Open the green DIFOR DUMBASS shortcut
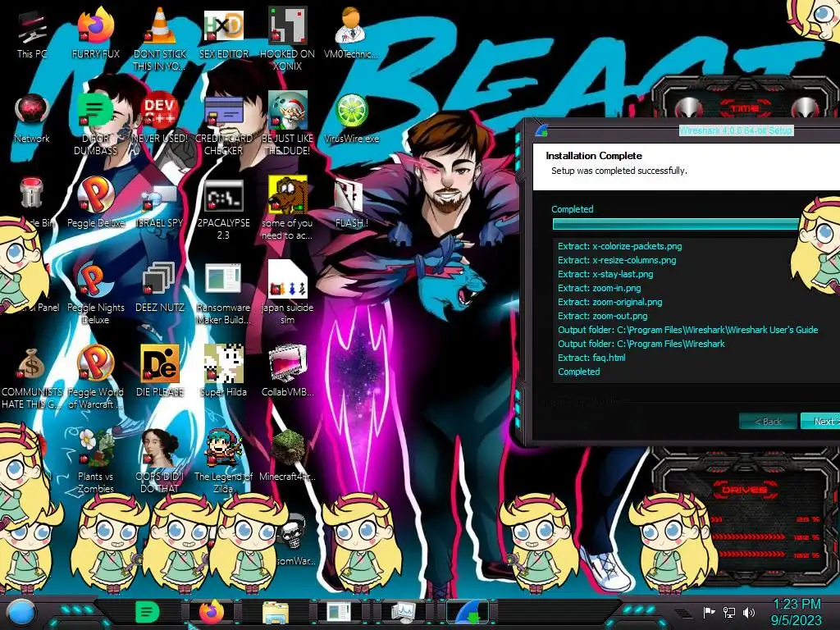 (x=95, y=124)
